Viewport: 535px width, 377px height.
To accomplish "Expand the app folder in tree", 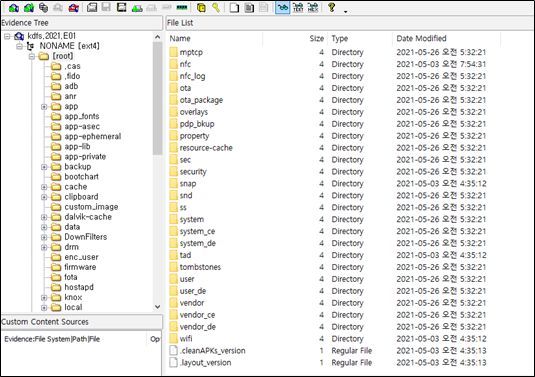I will point(44,107).
